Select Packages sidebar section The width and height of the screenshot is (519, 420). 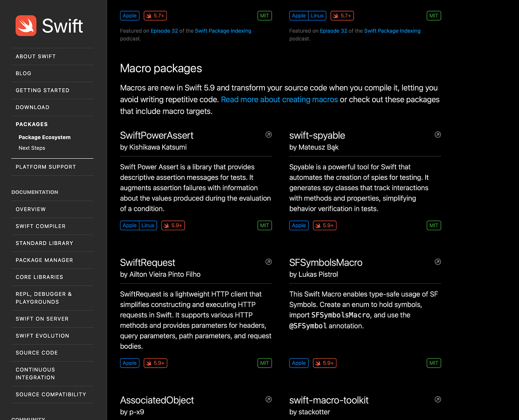click(x=32, y=124)
